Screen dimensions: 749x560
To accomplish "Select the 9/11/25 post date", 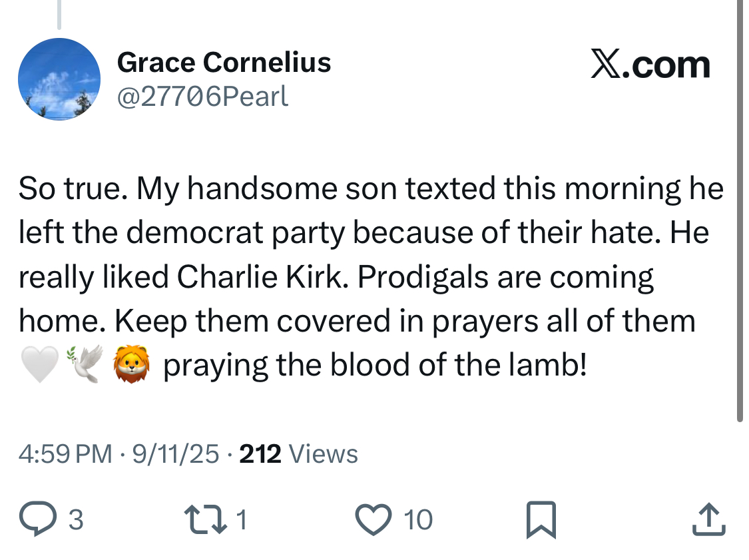I will [176, 454].
